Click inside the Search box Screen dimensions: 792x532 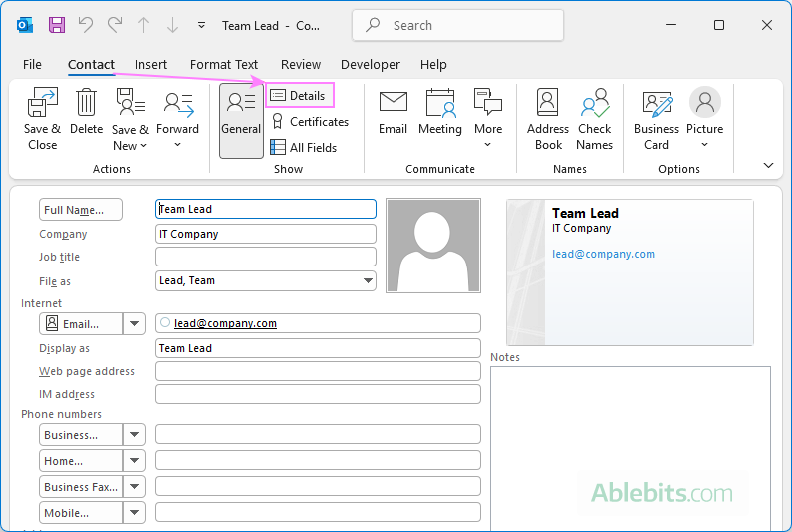[457, 25]
